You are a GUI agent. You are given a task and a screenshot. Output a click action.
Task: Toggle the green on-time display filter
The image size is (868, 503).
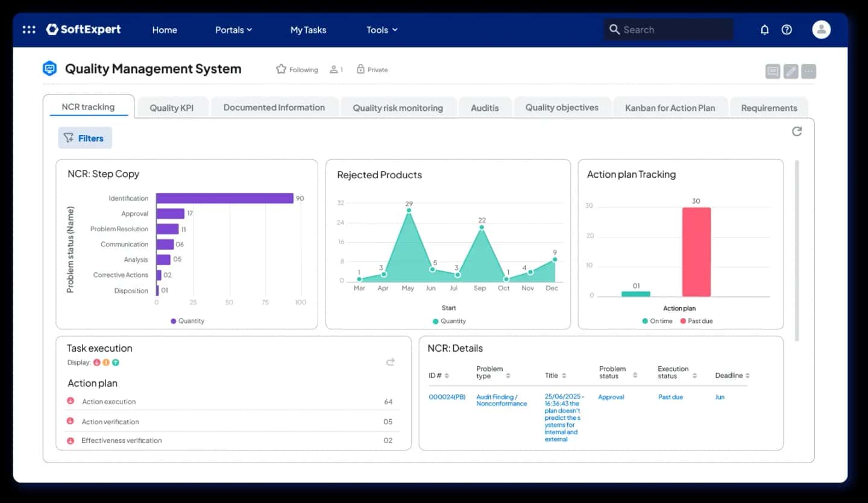pyautogui.click(x=116, y=363)
